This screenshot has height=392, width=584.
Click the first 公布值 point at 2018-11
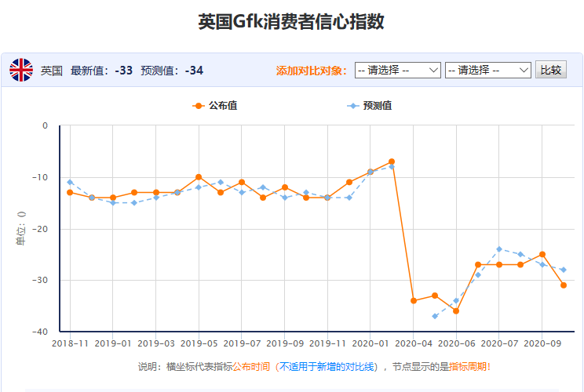tap(70, 192)
